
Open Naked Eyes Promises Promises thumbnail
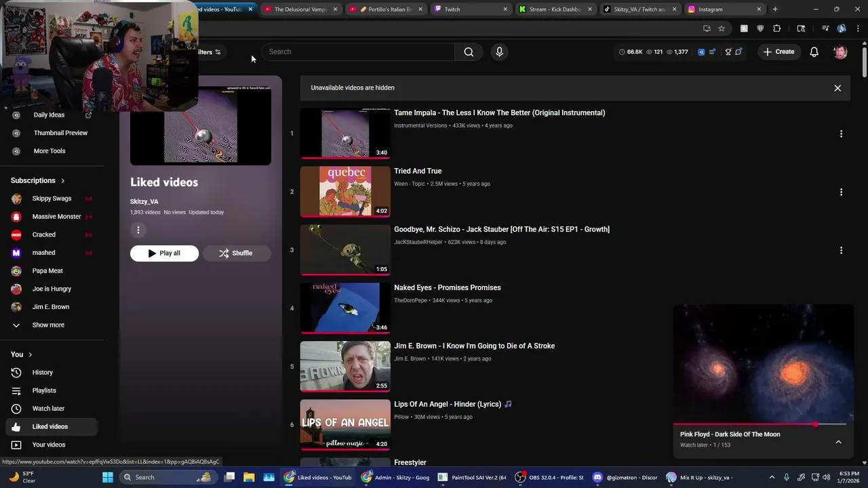[x=345, y=308]
